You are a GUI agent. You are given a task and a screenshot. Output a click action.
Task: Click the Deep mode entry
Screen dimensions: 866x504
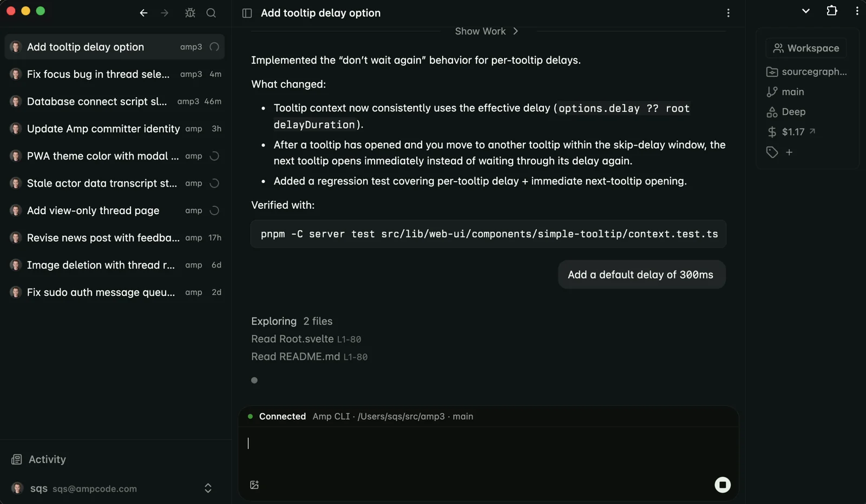click(786, 112)
